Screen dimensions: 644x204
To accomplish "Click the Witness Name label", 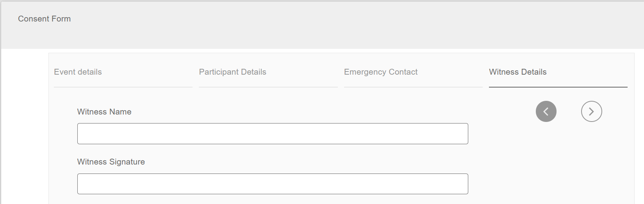I will coord(104,112).
